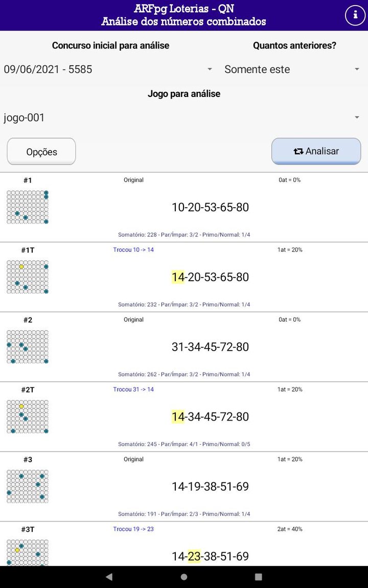Tap the 'Trocou 19 -> 23' link

coord(133,529)
